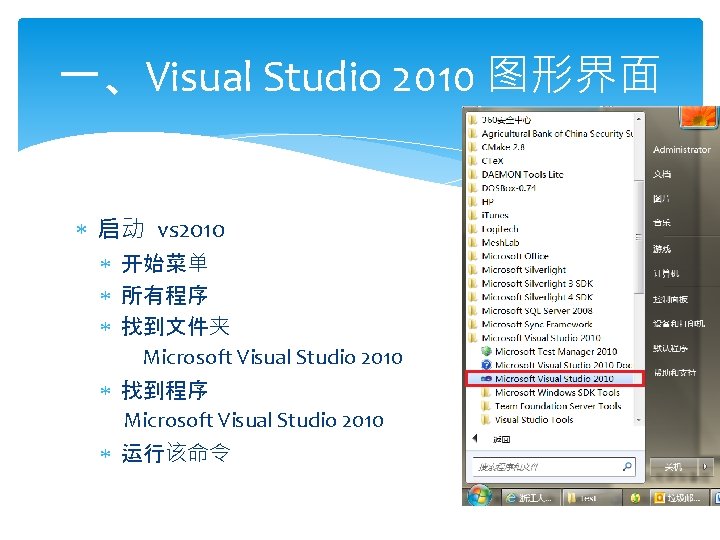Open 图片 in Start menu
Viewport: 720px width, 540px height.
pos(661,199)
